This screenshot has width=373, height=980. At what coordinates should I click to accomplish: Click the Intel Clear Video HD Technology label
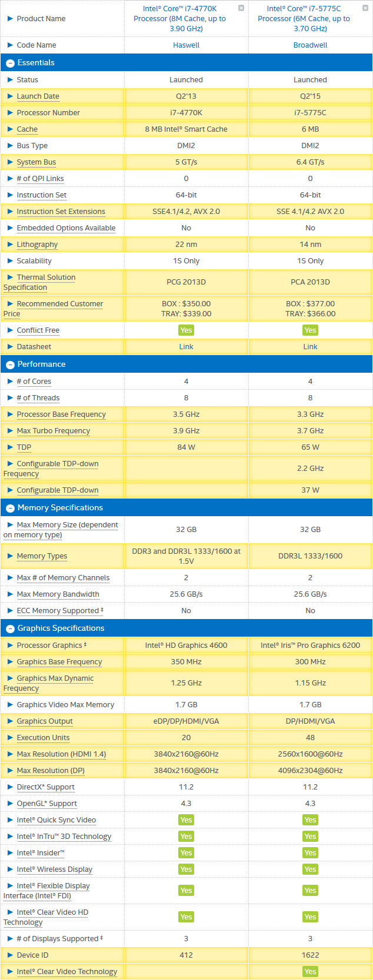pyautogui.click(x=46, y=917)
